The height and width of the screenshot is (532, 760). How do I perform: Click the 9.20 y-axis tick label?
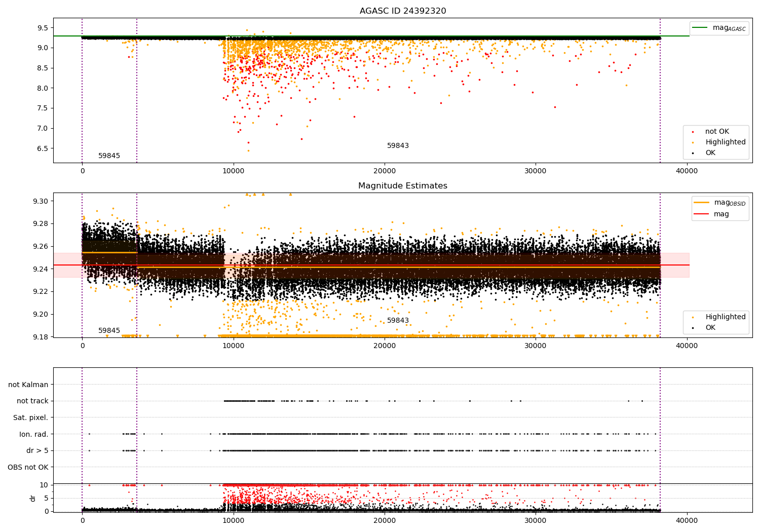tap(41, 314)
